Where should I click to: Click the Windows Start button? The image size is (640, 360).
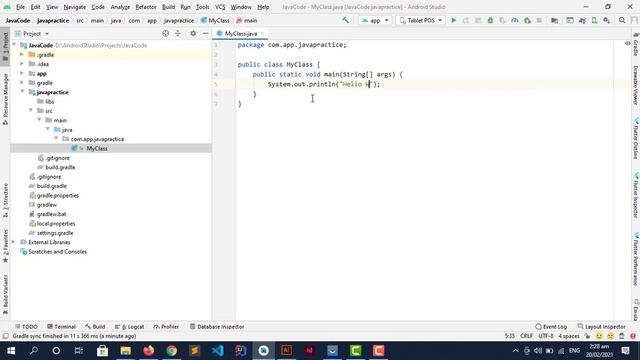tap(11, 350)
